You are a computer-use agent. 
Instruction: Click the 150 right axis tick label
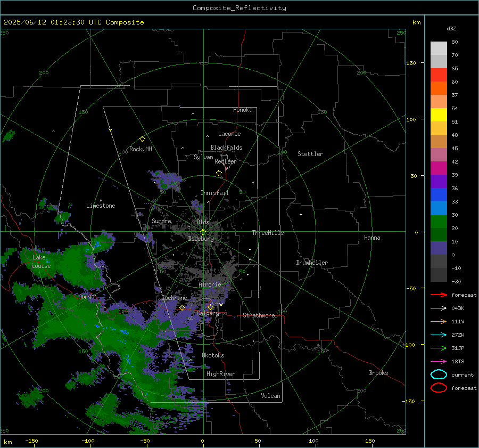tap(411, 63)
